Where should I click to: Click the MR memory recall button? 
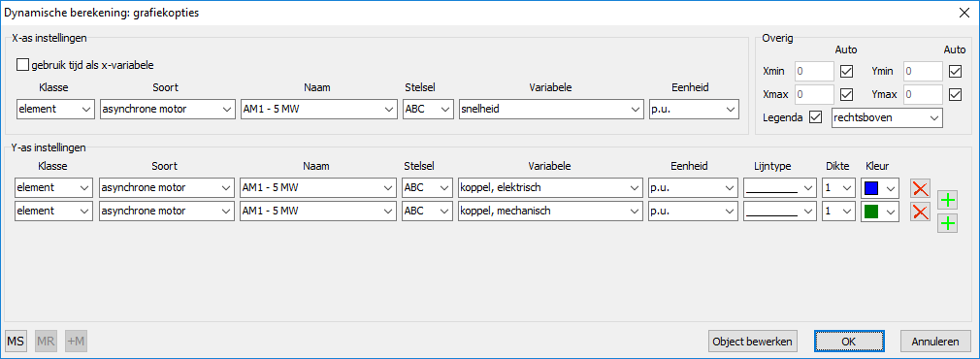pyautogui.click(x=46, y=342)
